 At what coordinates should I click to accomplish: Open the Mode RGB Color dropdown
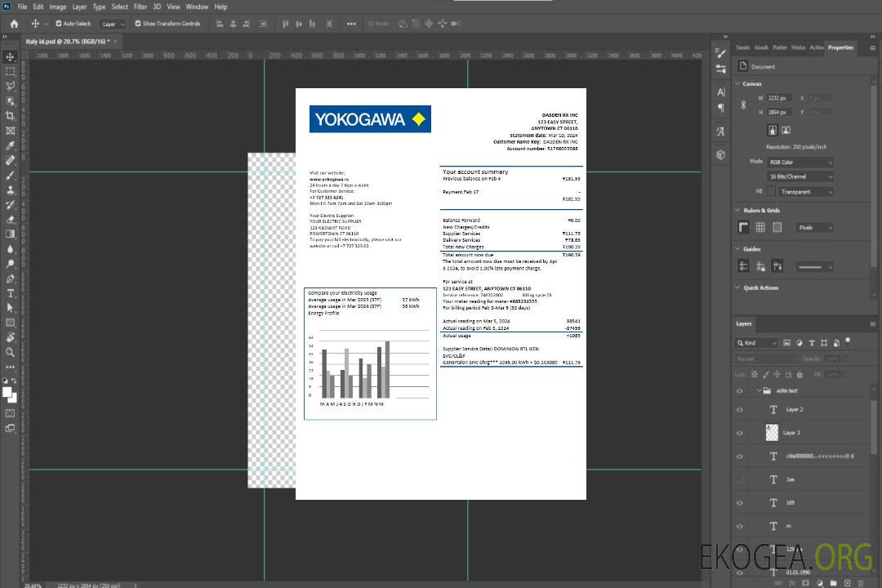click(800, 162)
